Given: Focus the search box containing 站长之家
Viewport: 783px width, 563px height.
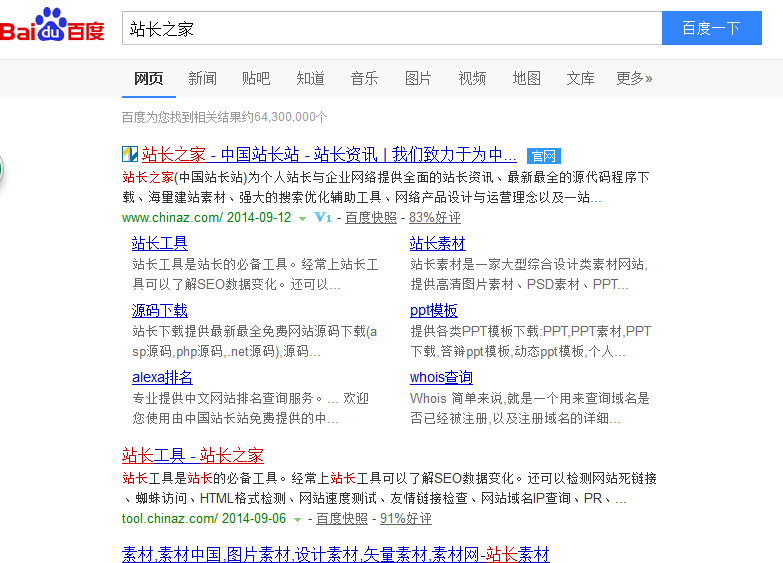Looking at the screenshot, I should point(392,28).
